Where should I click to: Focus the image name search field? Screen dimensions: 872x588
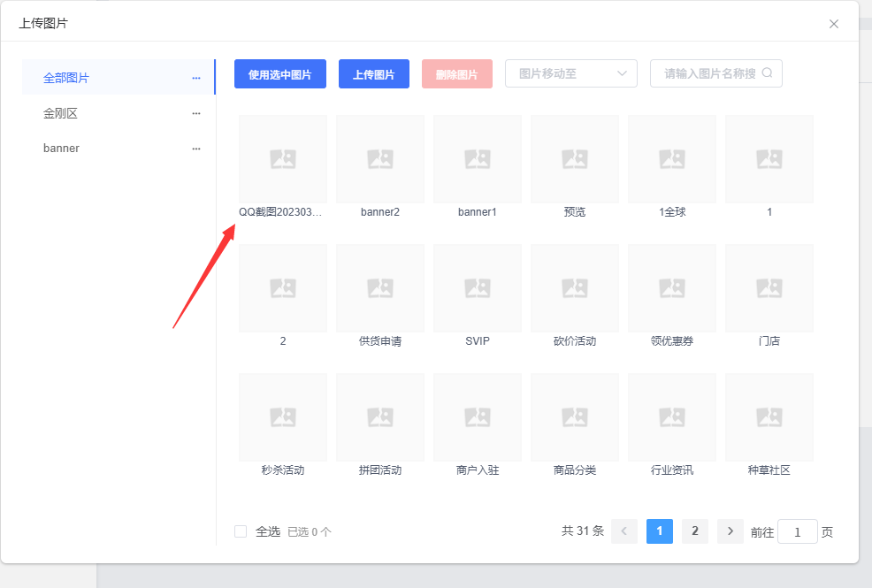click(x=715, y=73)
